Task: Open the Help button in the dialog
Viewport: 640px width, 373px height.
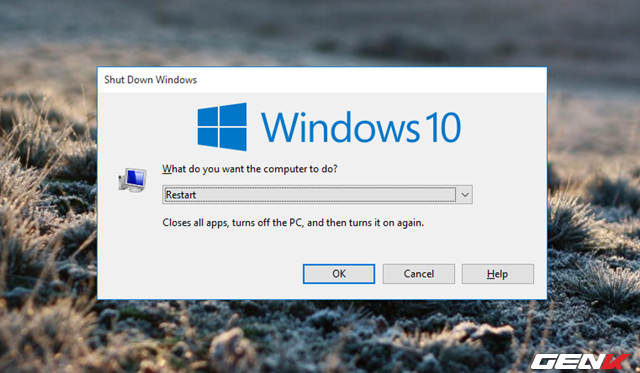Action: point(498,274)
